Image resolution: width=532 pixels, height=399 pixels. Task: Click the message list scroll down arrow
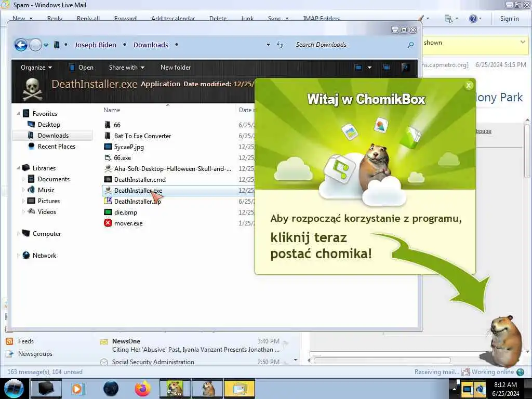(x=296, y=360)
